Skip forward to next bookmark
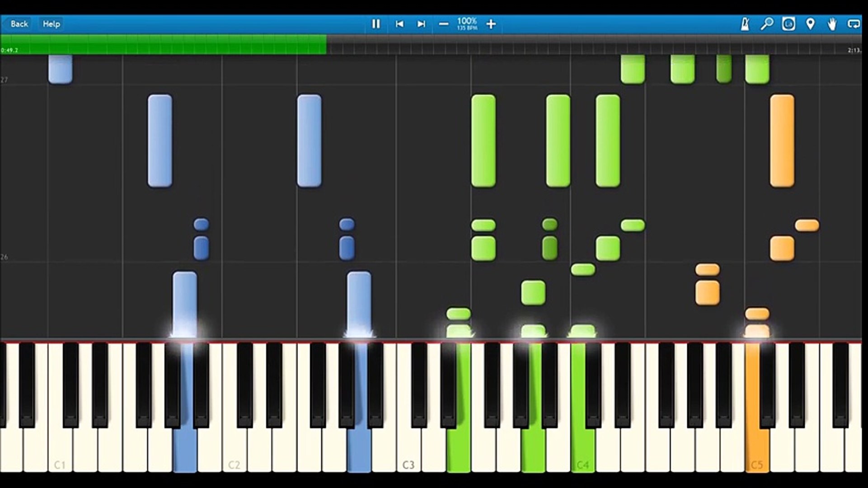Screen dimensions: 868x488 tap(421, 24)
